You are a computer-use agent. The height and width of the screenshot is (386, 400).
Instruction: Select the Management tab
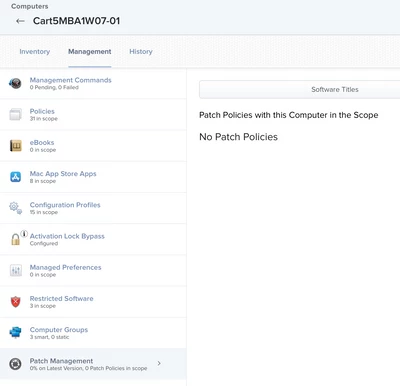click(90, 52)
